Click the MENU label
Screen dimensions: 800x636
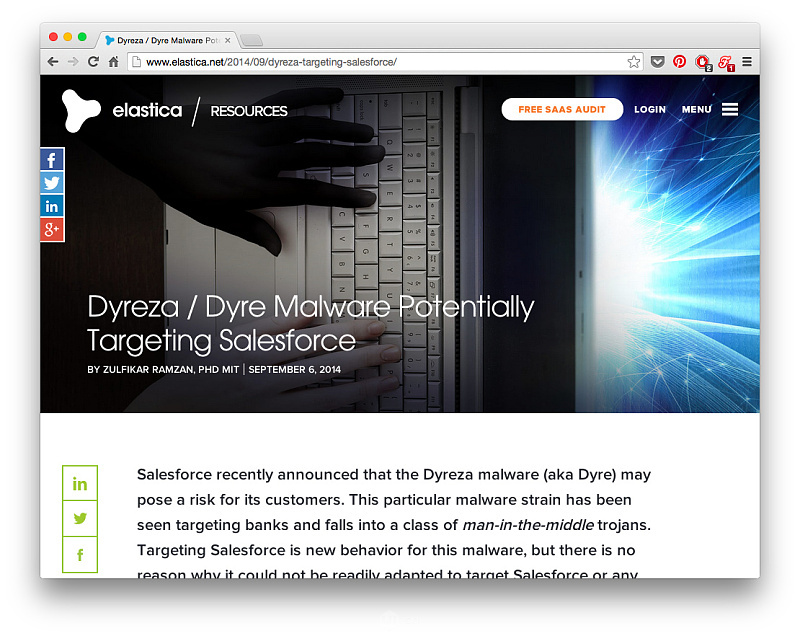696,110
